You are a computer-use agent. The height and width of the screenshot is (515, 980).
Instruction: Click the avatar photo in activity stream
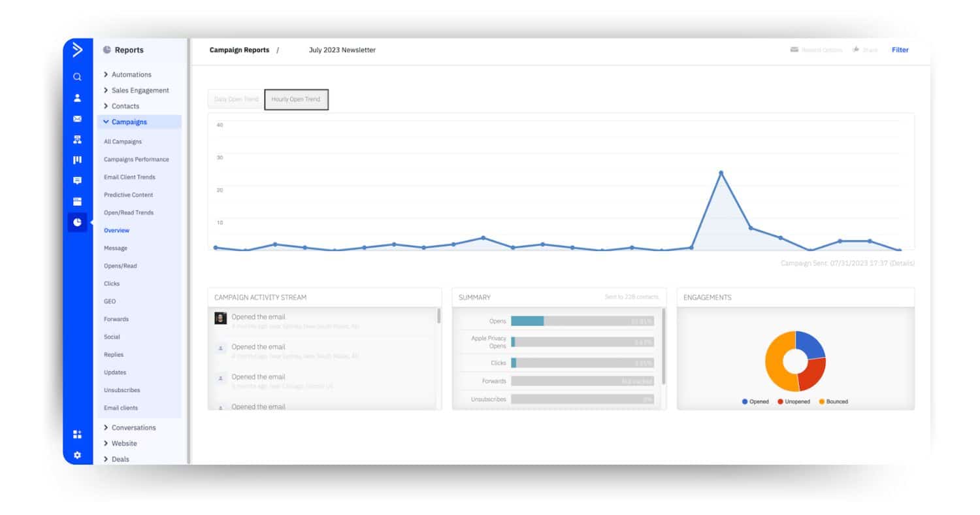coord(221,318)
